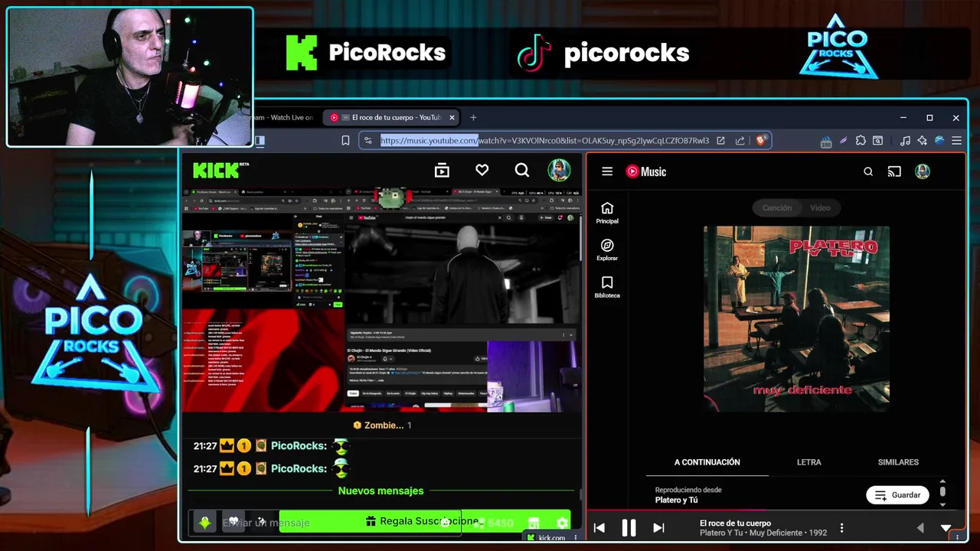
Task: Open Kick following heart icon
Action: pos(482,170)
